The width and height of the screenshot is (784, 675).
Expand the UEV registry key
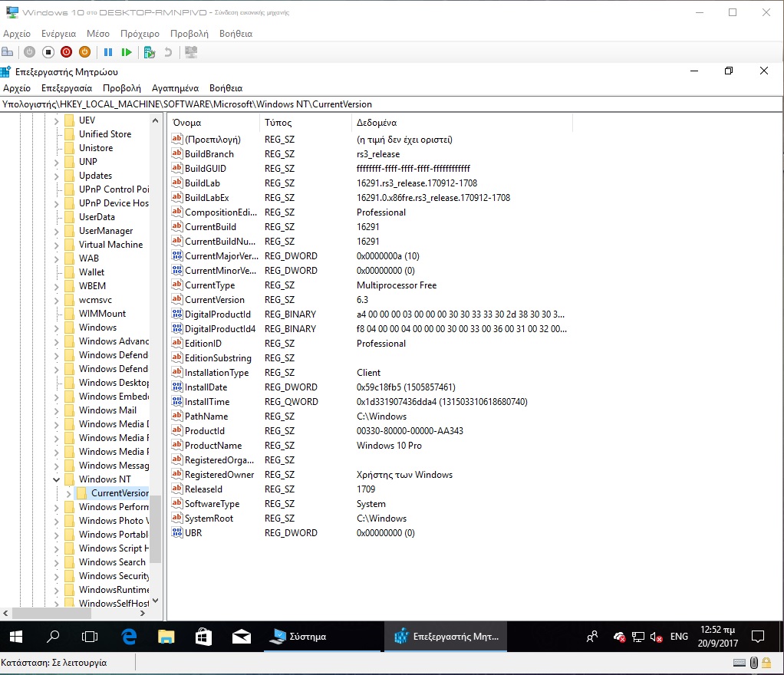56,120
